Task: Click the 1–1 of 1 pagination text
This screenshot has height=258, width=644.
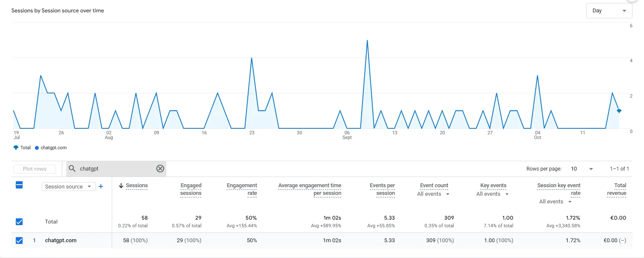Action: point(619,169)
